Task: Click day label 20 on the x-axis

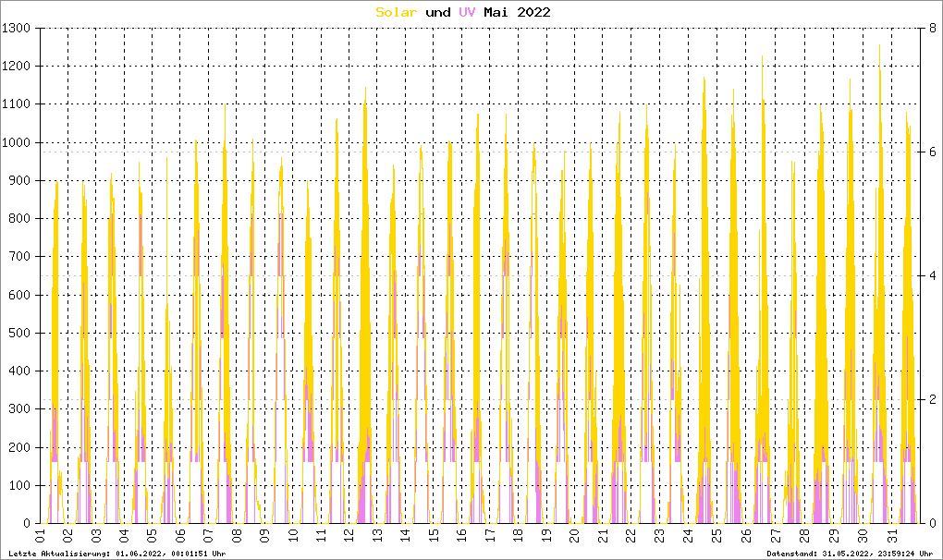Action: click(574, 535)
